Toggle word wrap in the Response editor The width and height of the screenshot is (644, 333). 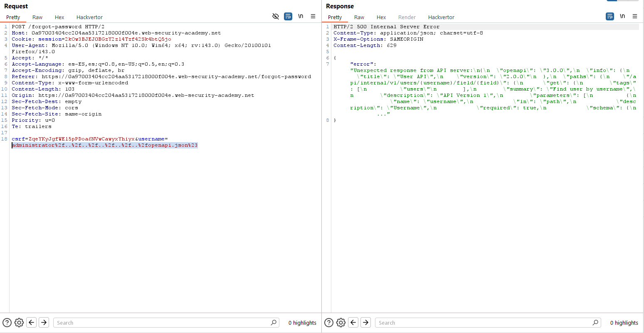point(610,17)
